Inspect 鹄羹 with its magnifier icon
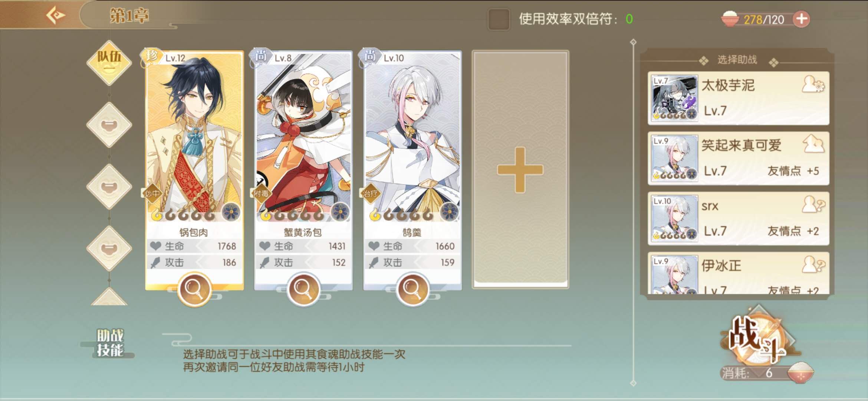The image size is (868, 401). point(412,288)
